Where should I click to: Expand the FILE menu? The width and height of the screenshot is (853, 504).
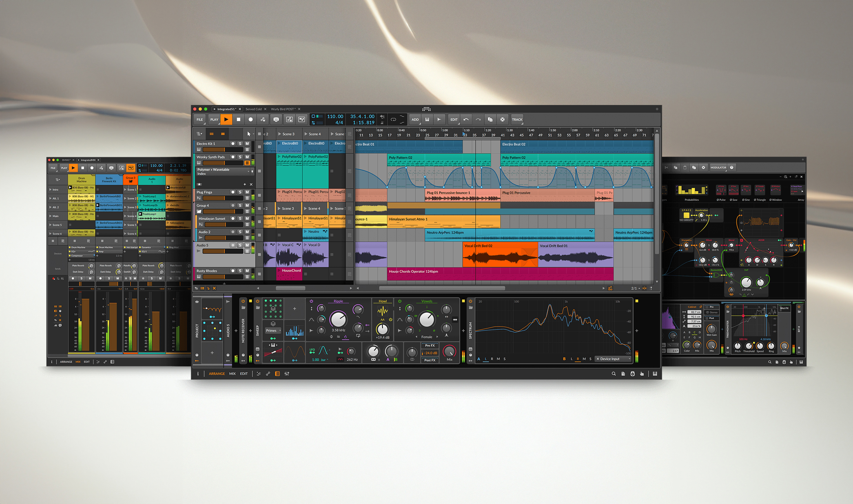pyautogui.click(x=200, y=120)
